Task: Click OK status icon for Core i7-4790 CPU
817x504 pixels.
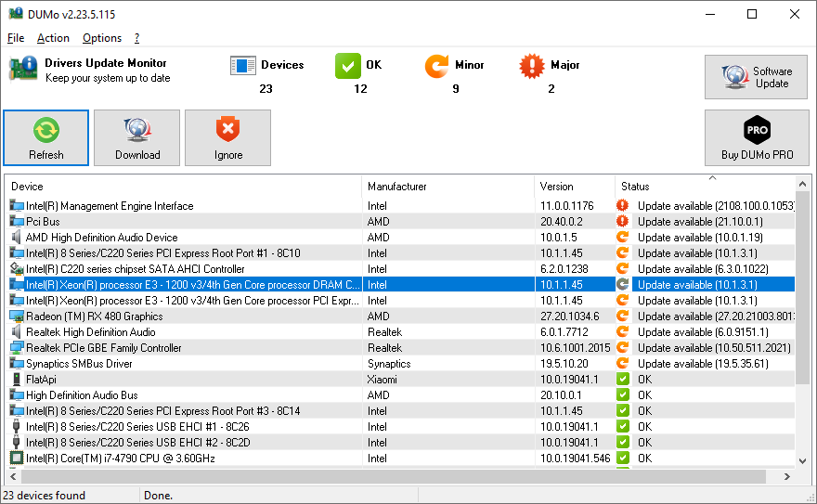Action: pyautogui.click(x=622, y=459)
